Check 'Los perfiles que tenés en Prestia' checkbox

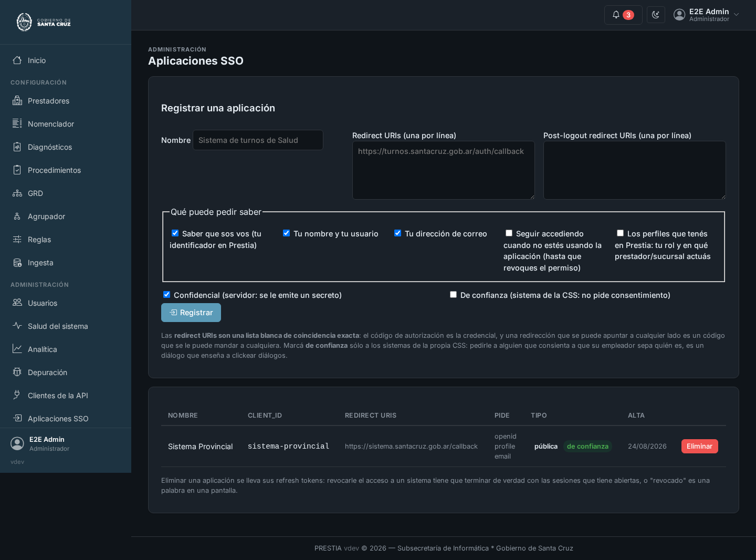(620, 233)
